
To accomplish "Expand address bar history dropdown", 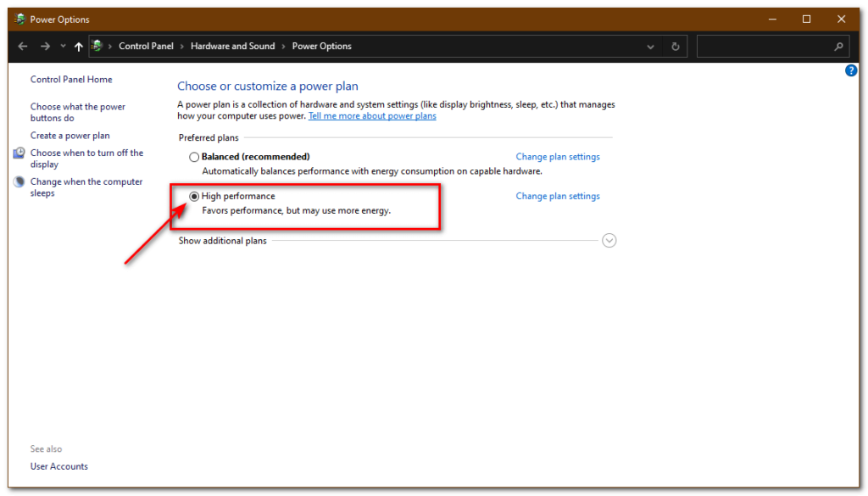I will (650, 47).
